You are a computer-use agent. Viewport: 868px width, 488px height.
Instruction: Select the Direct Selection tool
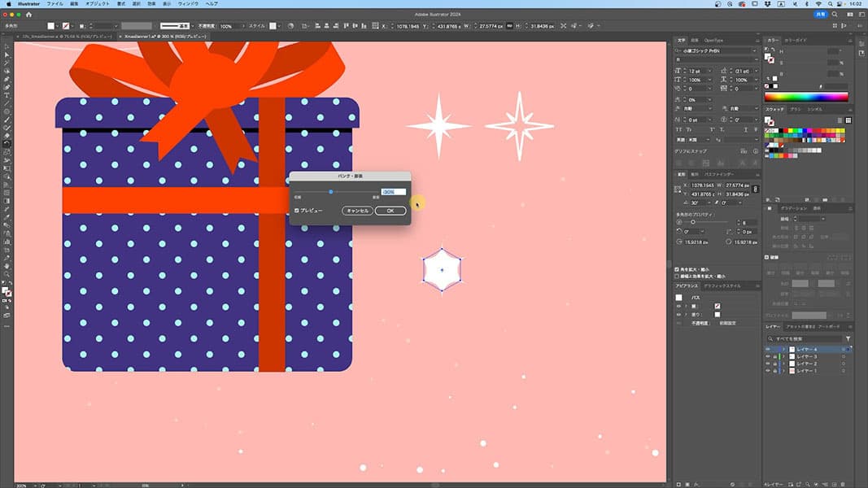pyautogui.click(x=7, y=55)
